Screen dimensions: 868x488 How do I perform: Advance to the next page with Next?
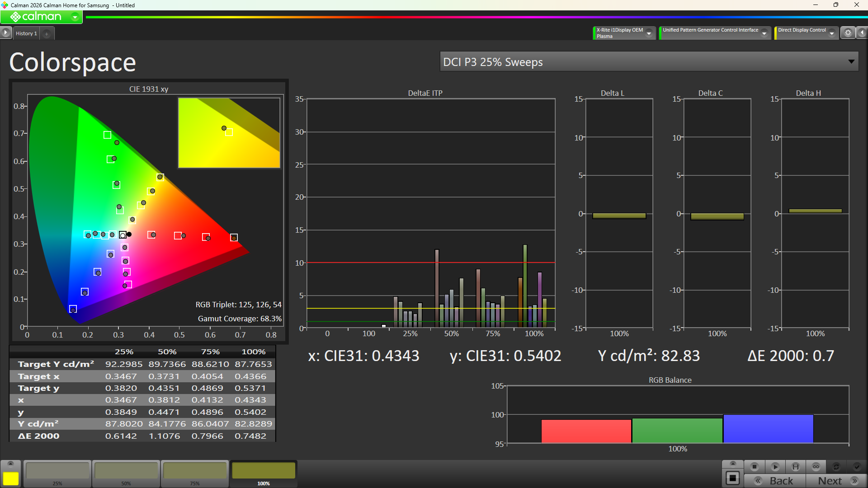[836, 481]
